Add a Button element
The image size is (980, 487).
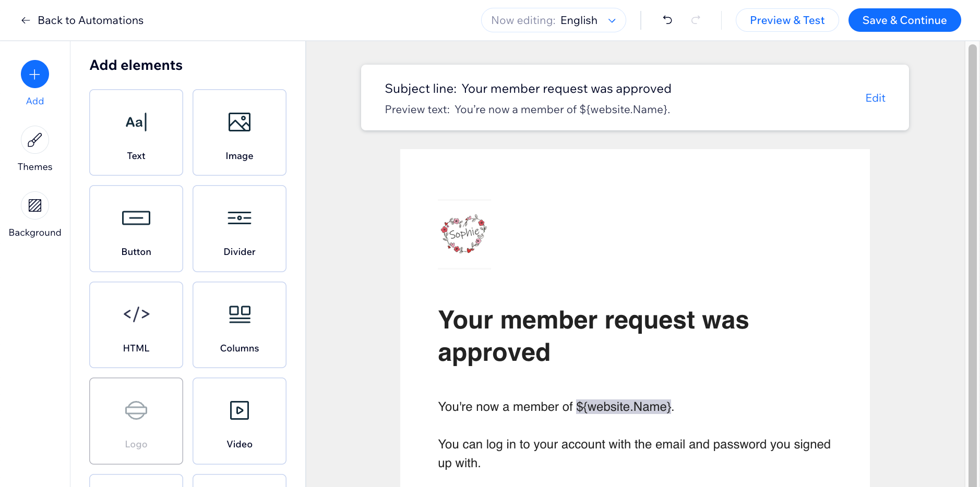pos(136,228)
